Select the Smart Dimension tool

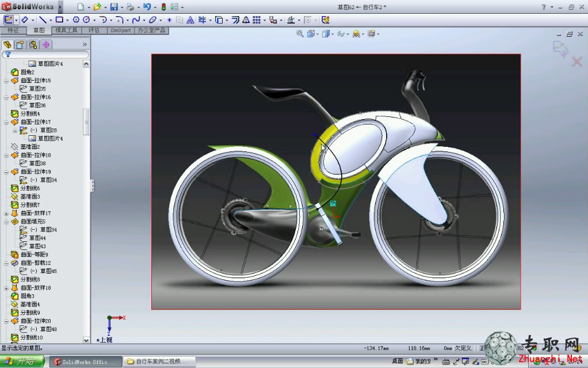pos(25,20)
